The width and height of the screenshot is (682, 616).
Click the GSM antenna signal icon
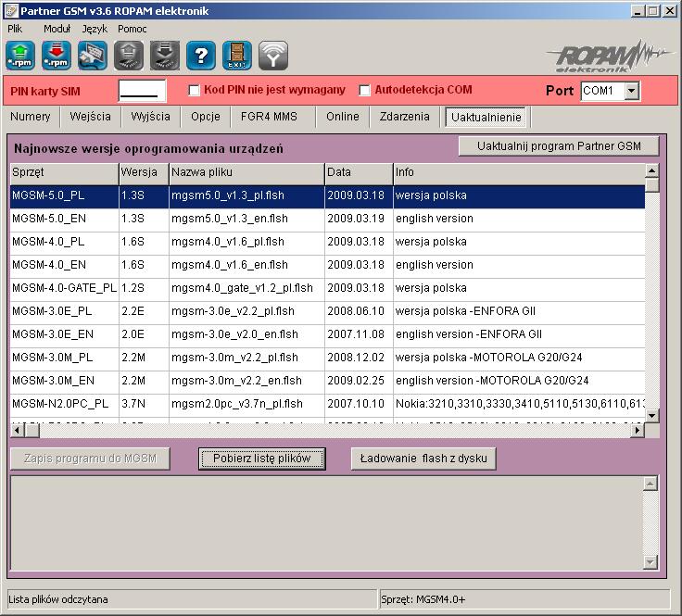tap(273, 56)
